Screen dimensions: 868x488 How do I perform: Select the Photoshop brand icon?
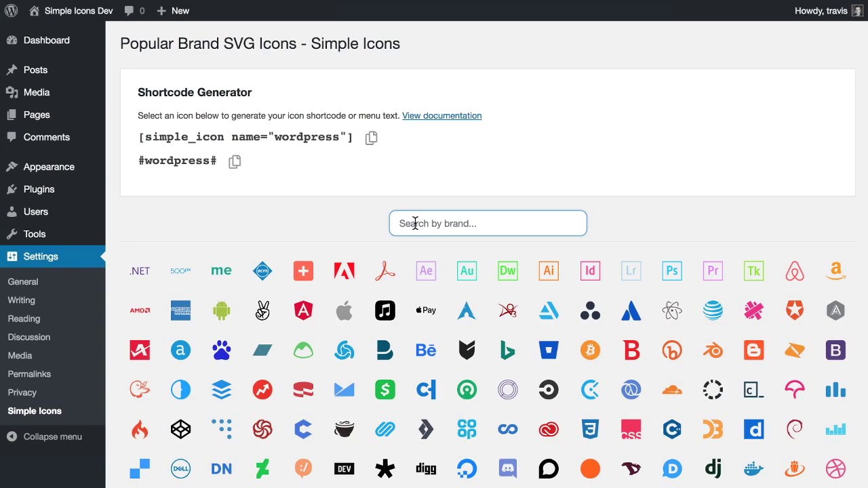[671, 270]
